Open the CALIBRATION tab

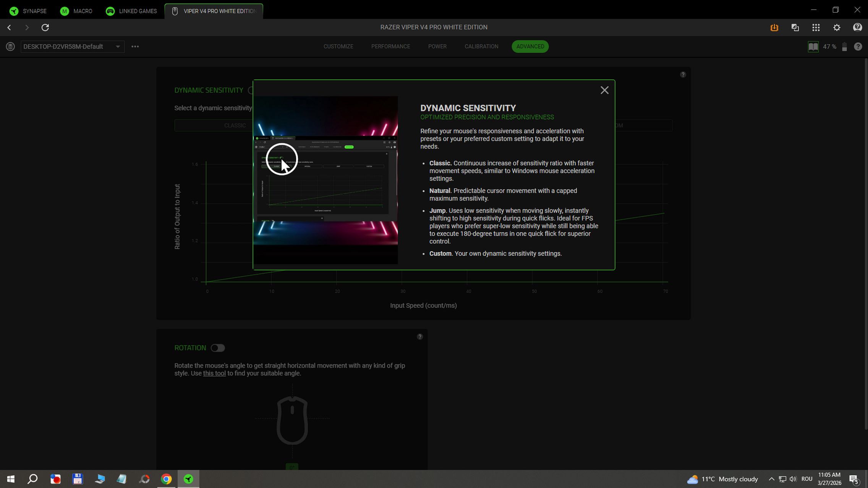tap(481, 47)
